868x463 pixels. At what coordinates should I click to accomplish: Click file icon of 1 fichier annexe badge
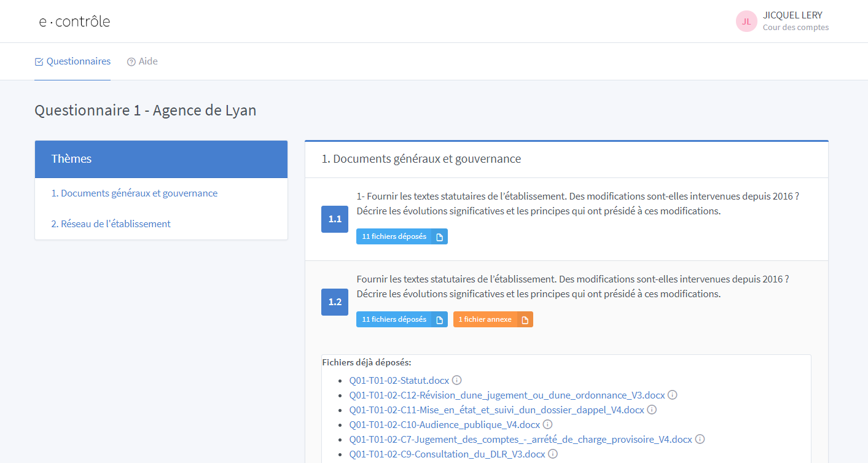[525, 319]
